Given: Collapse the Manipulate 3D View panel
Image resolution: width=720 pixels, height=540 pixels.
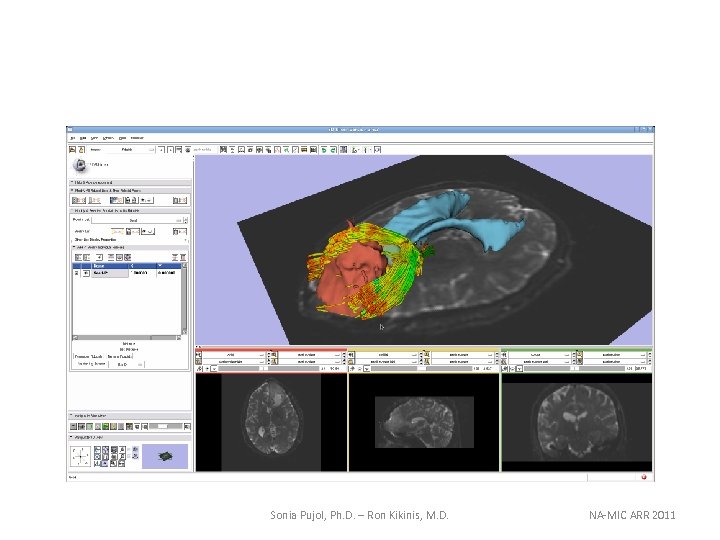Looking at the screenshot, I should (130, 437).
